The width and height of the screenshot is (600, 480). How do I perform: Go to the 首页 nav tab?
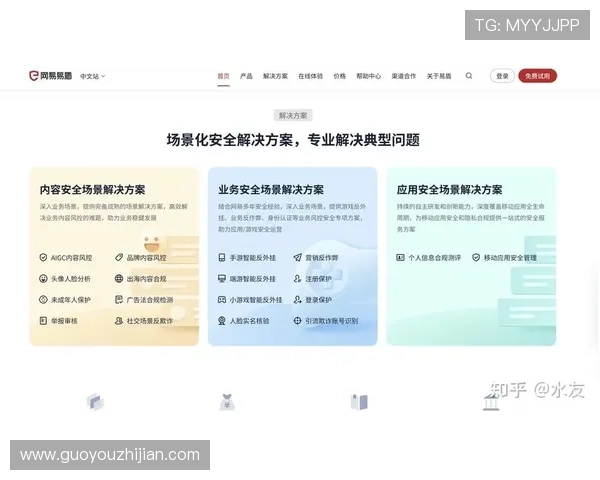point(223,76)
